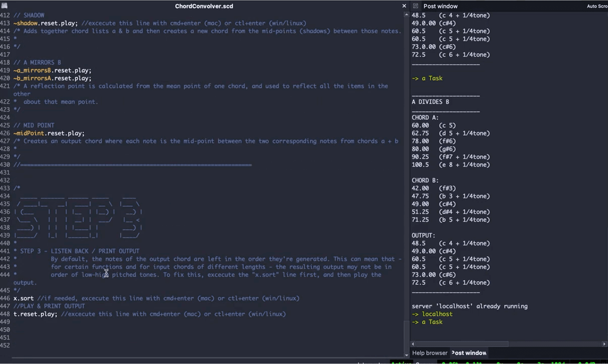Click the 90.25 (f#7 + 1/4tone) row
608x364 pixels.
451,157
